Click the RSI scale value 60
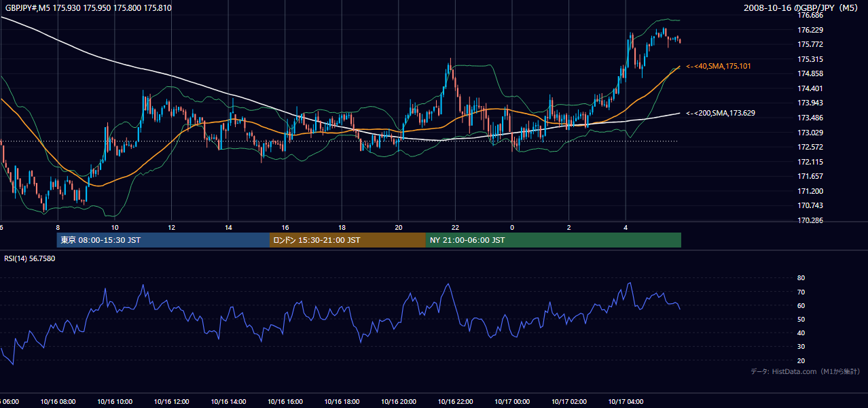This screenshot has width=868, height=408. (x=801, y=305)
